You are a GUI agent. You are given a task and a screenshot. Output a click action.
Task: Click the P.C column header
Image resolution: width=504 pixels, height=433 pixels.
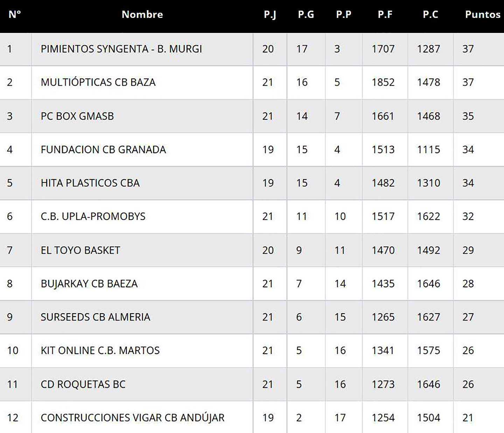(x=430, y=14)
